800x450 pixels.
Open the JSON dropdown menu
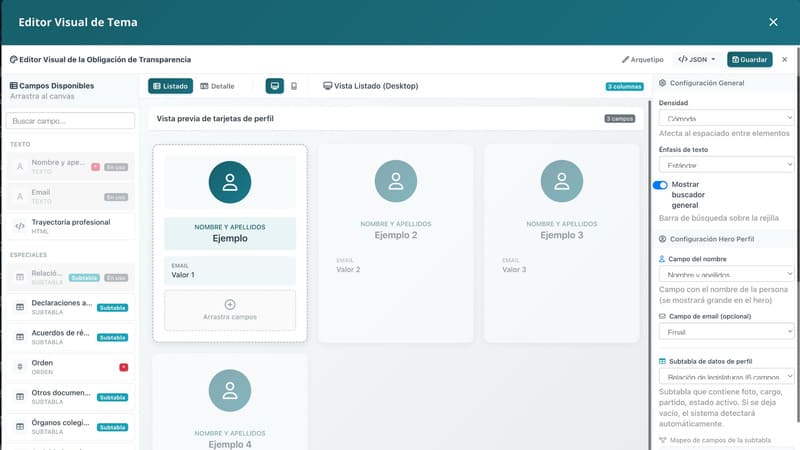click(x=696, y=60)
